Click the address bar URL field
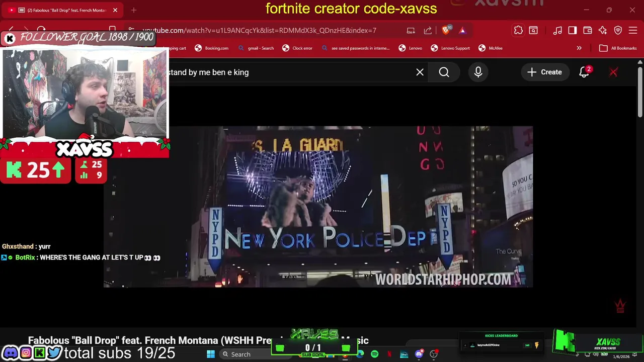 coord(259,30)
